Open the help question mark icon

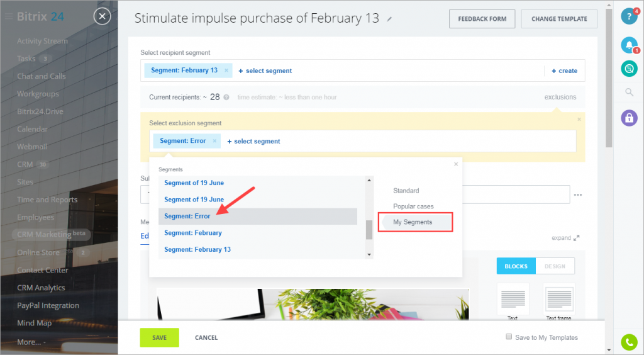pos(629,16)
